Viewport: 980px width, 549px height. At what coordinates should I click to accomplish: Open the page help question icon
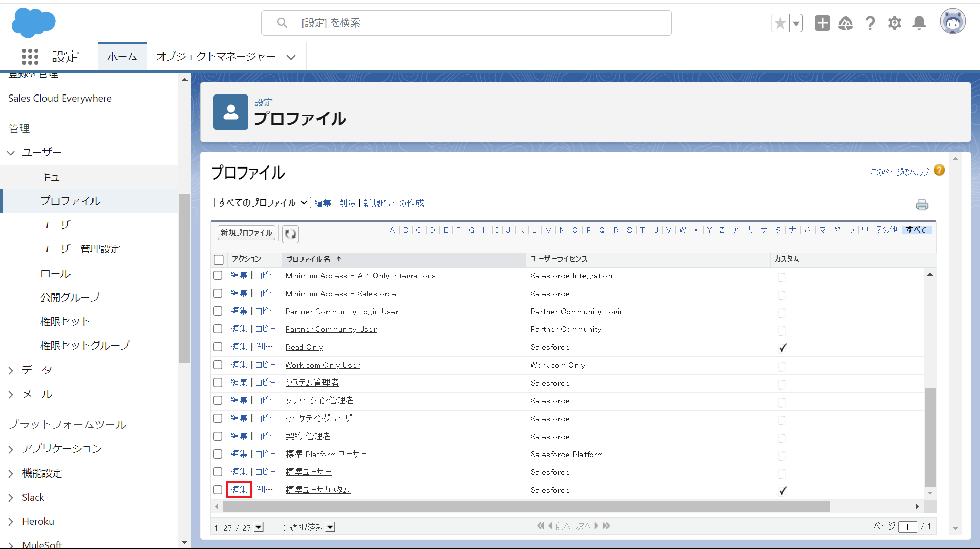(x=939, y=170)
